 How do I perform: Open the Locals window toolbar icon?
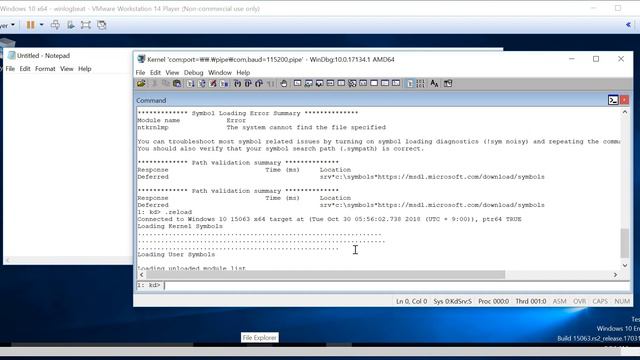[320, 83]
